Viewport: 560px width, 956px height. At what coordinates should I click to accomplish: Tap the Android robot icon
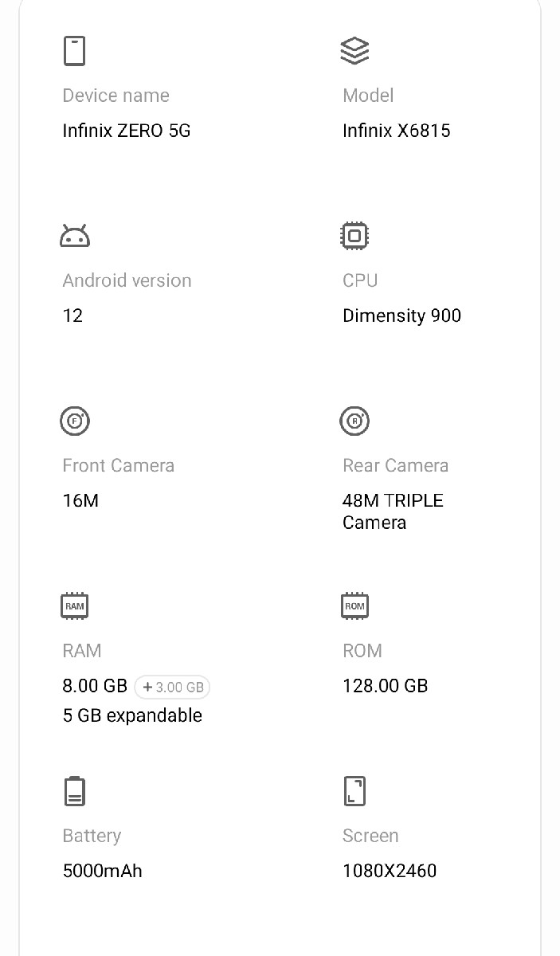74,236
